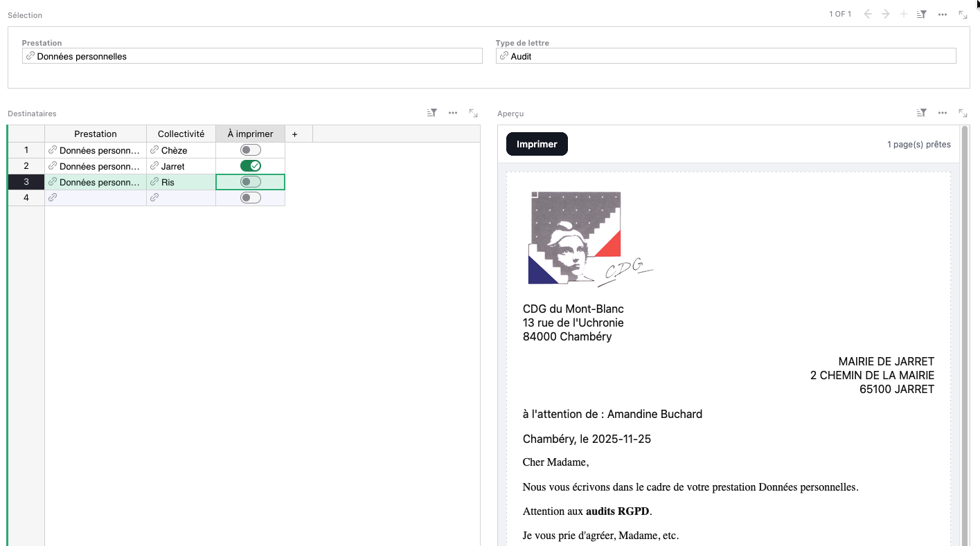The image size is (980, 546).
Task: Expand the Aperçu widget to fullscreen
Action: 963,113
